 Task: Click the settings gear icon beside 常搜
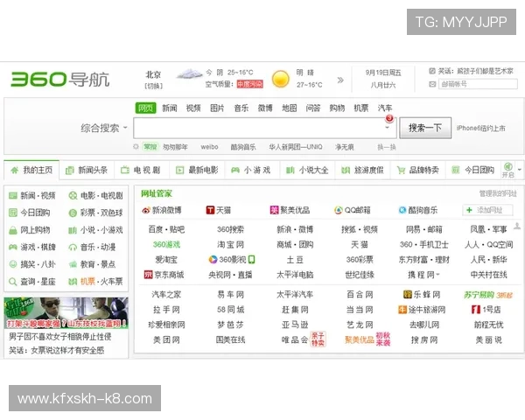136,147
